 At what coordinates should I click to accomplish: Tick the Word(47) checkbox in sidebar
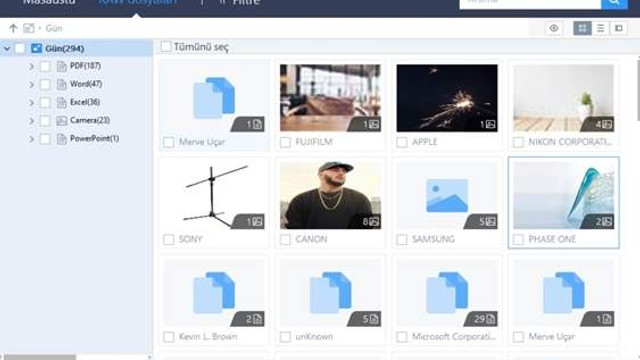(45, 84)
